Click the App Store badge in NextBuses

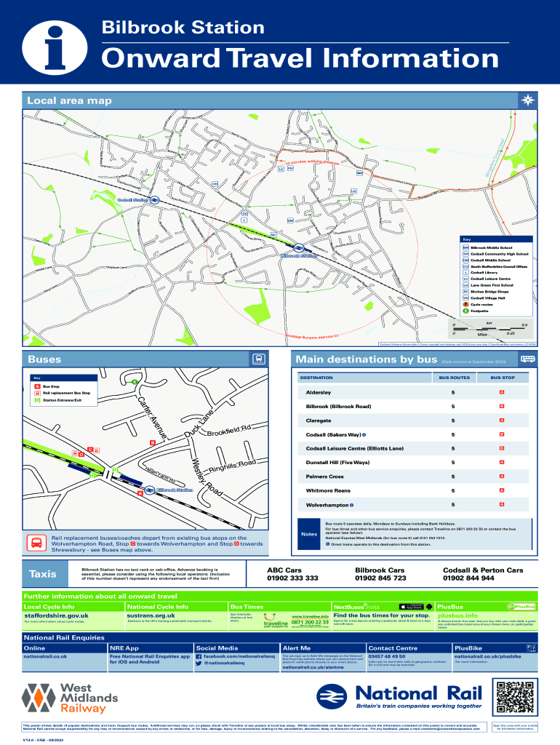click(x=412, y=607)
